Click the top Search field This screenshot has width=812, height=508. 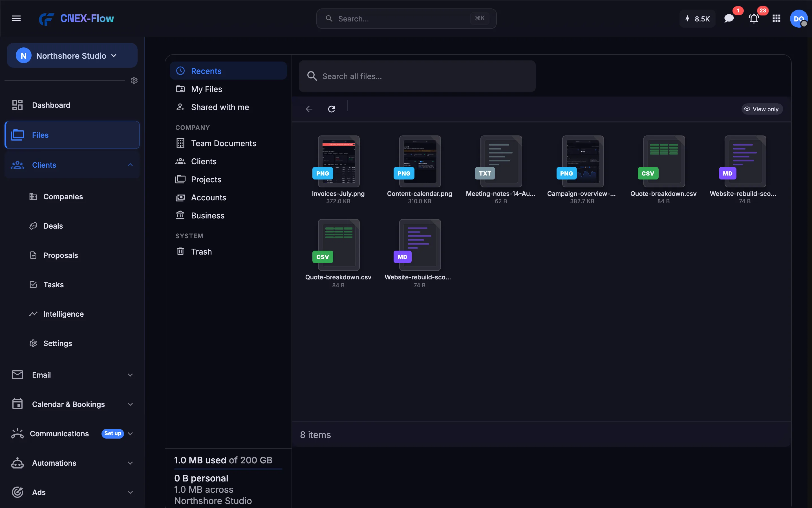pyautogui.click(x=406, y=18)
